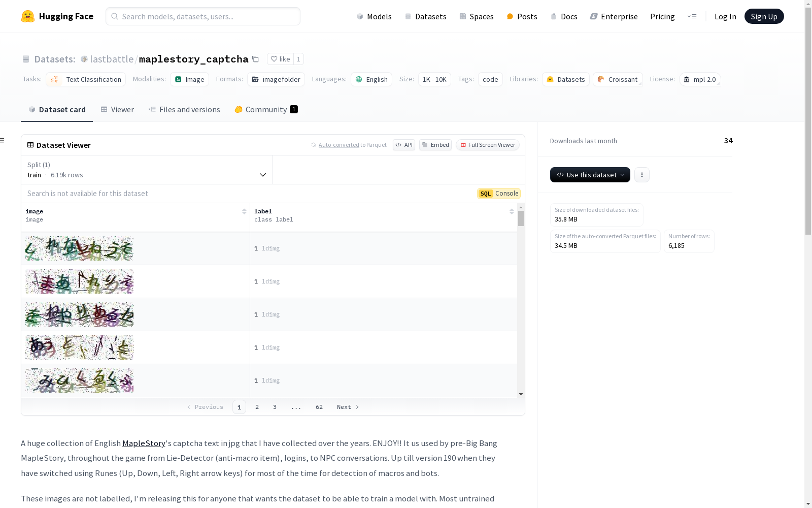Click the code tag
The height and width of the screenshot is (508, 812).
[x=490, y=79]
